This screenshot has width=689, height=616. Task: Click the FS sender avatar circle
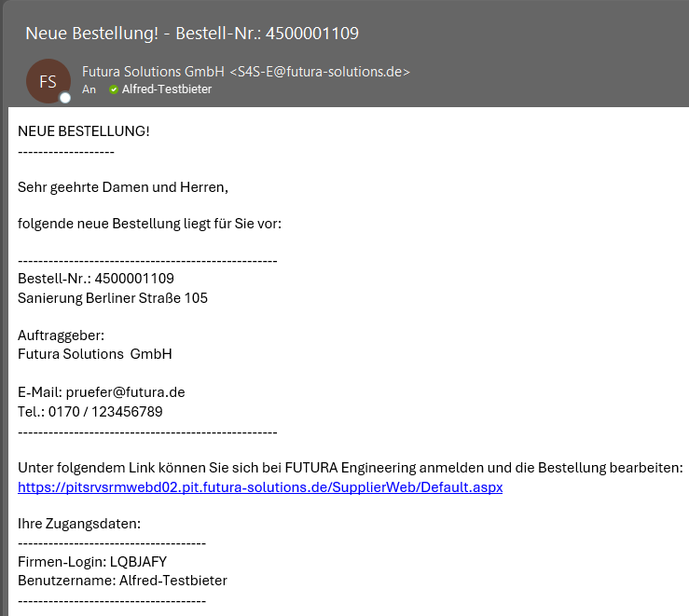[x=48, y=81]
